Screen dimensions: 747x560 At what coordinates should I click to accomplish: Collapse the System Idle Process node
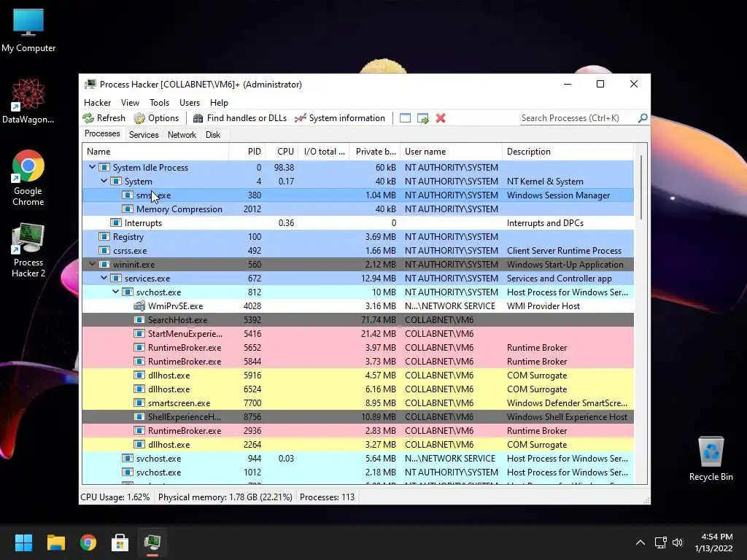[x=92, y=167]
